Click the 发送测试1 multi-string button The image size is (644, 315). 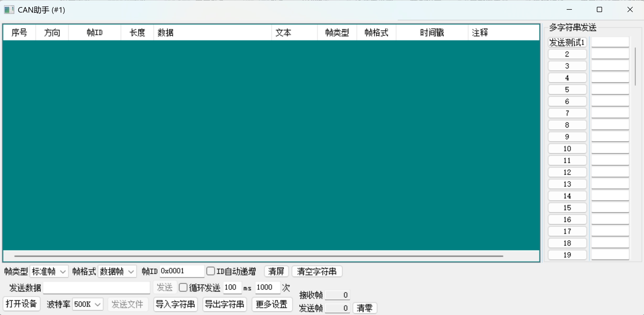pyautogui.click(x=567, y=43)
